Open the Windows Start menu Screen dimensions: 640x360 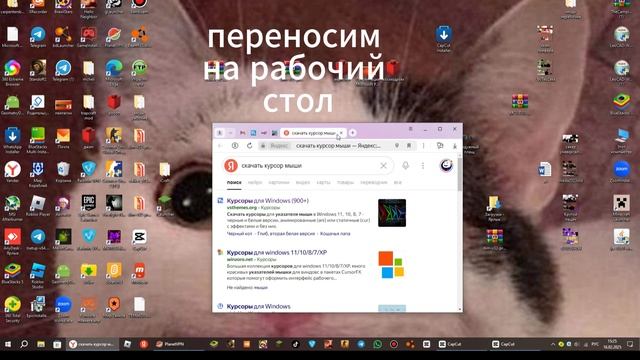tap(7, 344)
